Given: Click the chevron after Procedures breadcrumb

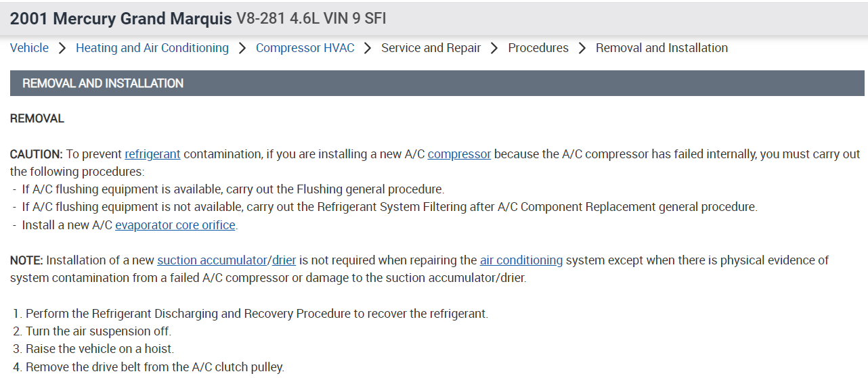Looking at the screenshot, I should [x=582, y=48].
